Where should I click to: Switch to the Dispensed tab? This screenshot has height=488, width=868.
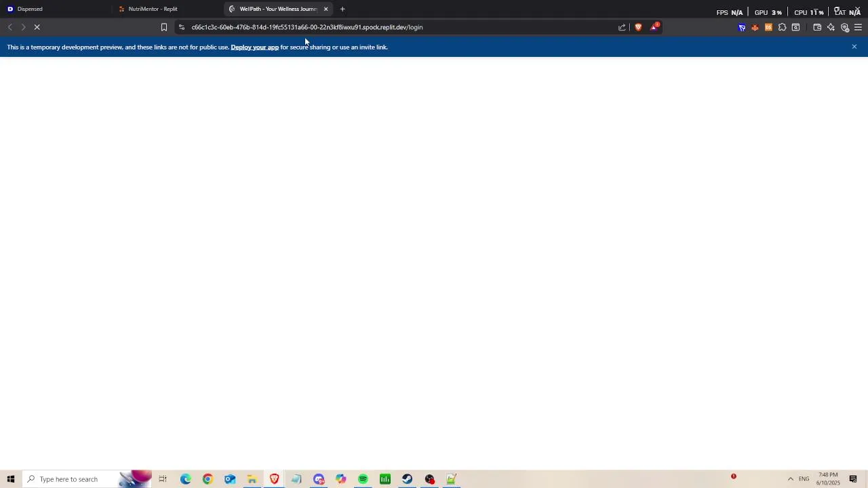(x=56, y=9)
